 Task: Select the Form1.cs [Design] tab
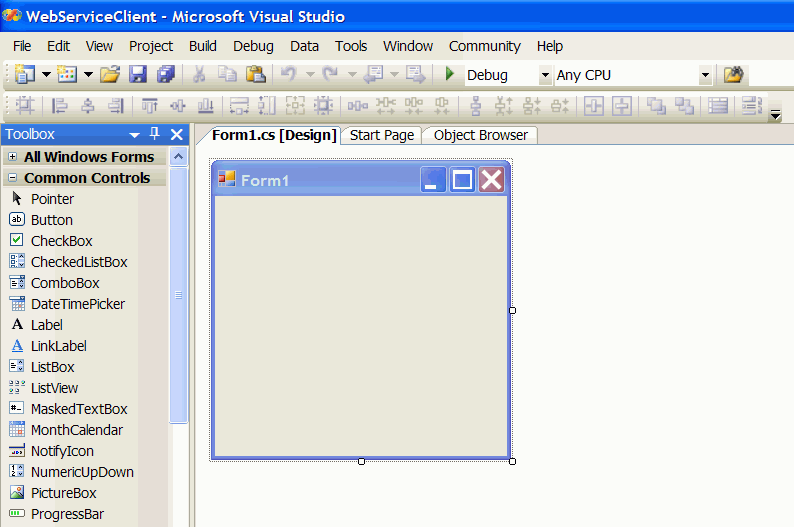click(274, 135)
